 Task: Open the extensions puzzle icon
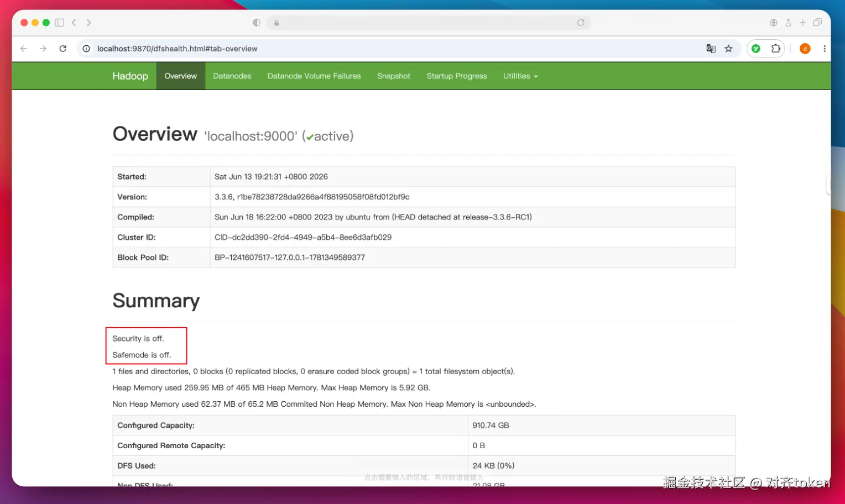pyautogui.click(x=776, y=49)
